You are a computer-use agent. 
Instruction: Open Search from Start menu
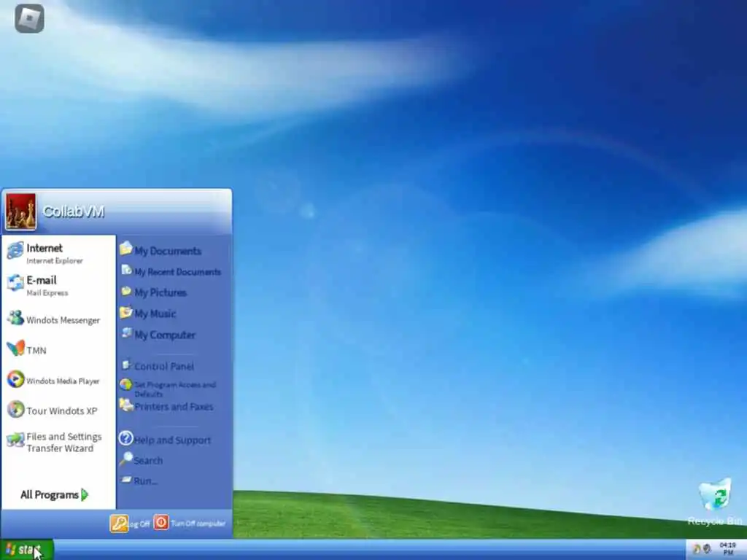pos(142,460)
